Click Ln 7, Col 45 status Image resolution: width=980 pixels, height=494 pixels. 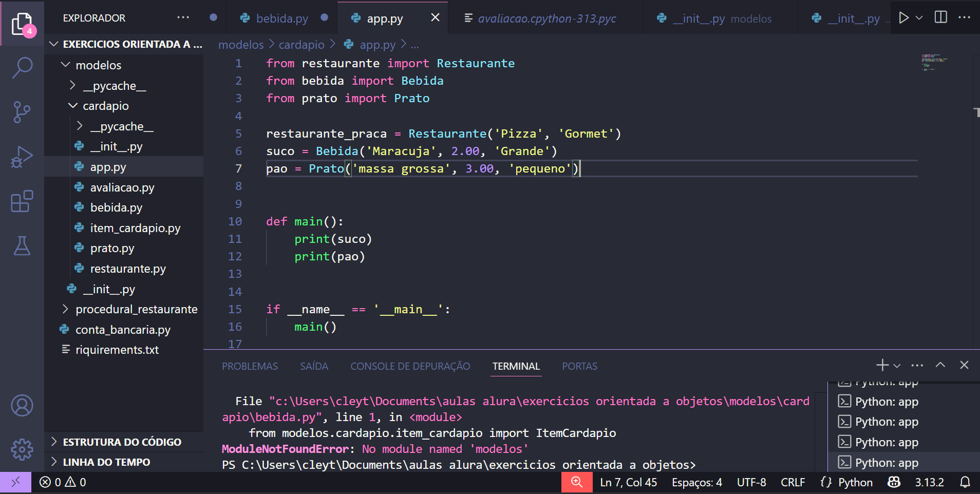tap(628, 482)
